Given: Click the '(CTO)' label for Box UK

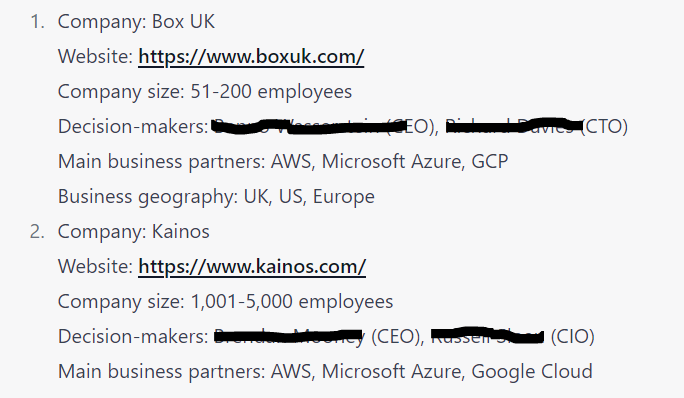Looking at the screenshot, I should click(605, 127).
